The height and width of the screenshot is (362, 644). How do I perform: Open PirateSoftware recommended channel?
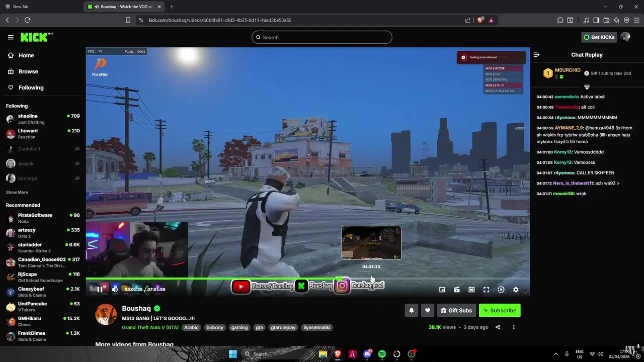pos(43,218)
